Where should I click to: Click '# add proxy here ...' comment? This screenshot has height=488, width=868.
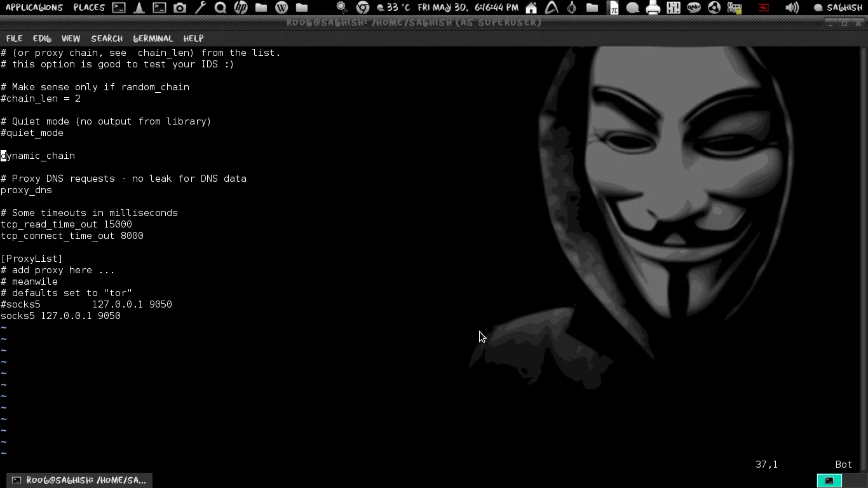[x=58, y=270]
